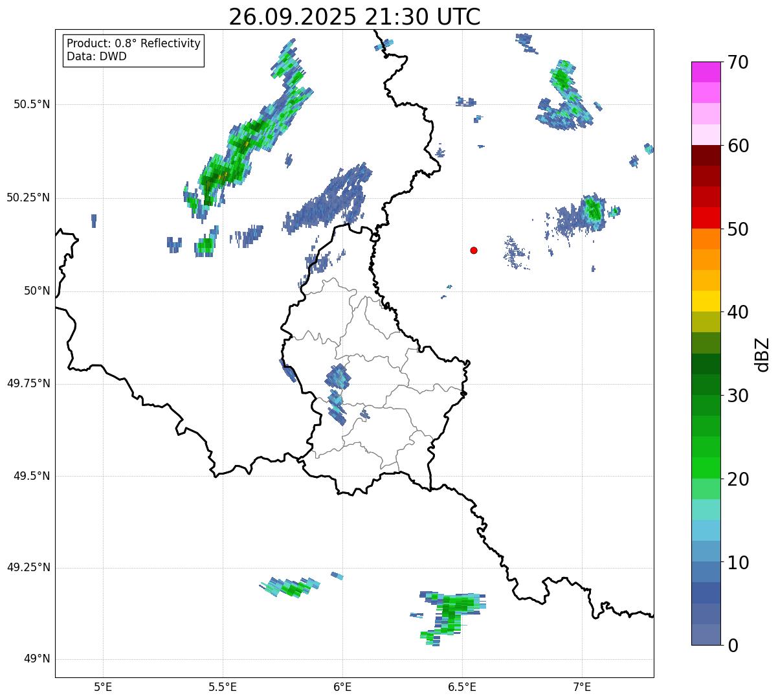778x700 pixels.
Task: Click the grey-blue bottom colorbar segment at 0
Action: (706, 635)
